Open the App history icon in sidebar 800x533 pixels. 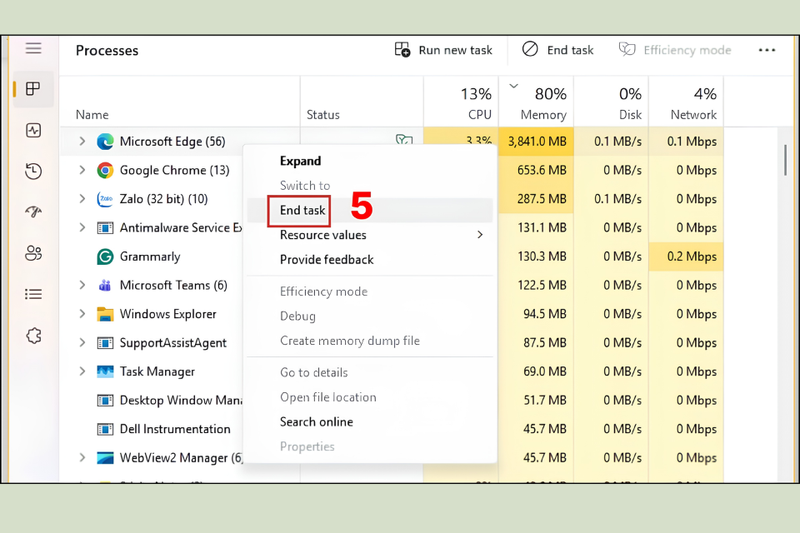pyautogui.click(x=34, y=171)
